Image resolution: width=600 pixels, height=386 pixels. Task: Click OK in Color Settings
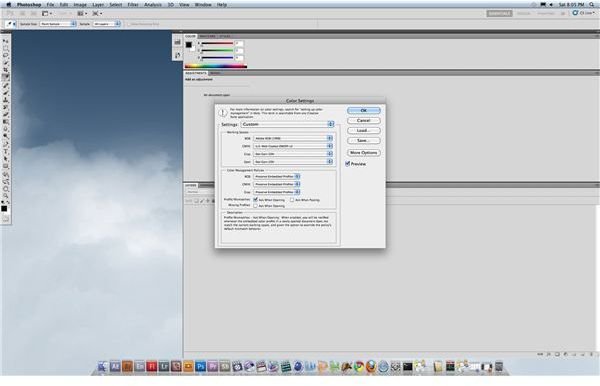point(364,111)
